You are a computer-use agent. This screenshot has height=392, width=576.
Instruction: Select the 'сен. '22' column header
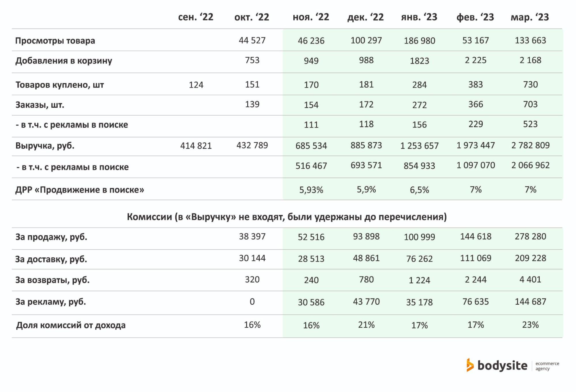[196, 17]
